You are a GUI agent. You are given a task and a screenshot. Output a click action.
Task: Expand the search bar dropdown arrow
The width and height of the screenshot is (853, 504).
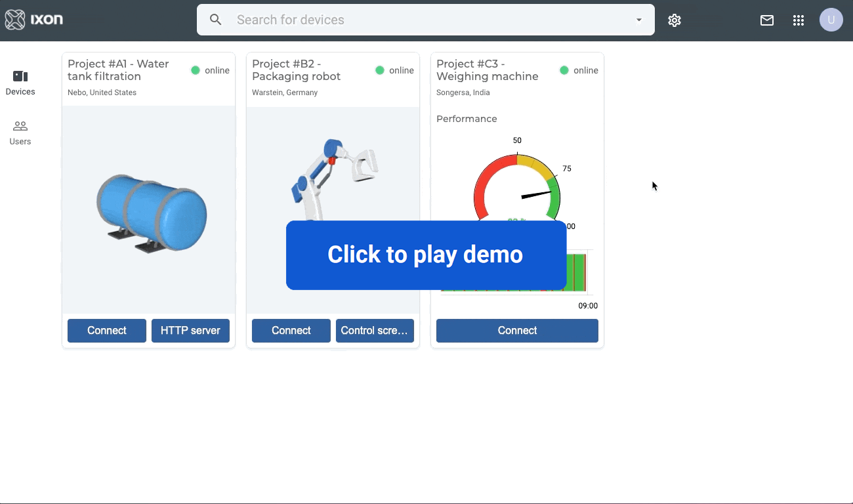(x=638, y=20)
